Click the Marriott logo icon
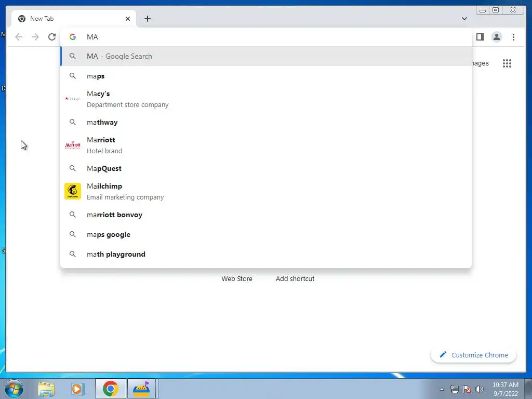The image size is (532, 399). click(x=73, y=145)
